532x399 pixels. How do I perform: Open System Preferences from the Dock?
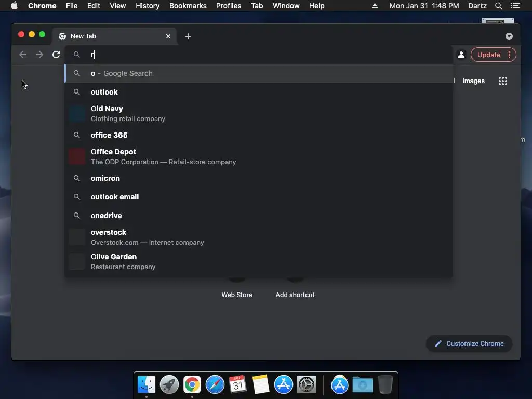(x=307, y=385)
